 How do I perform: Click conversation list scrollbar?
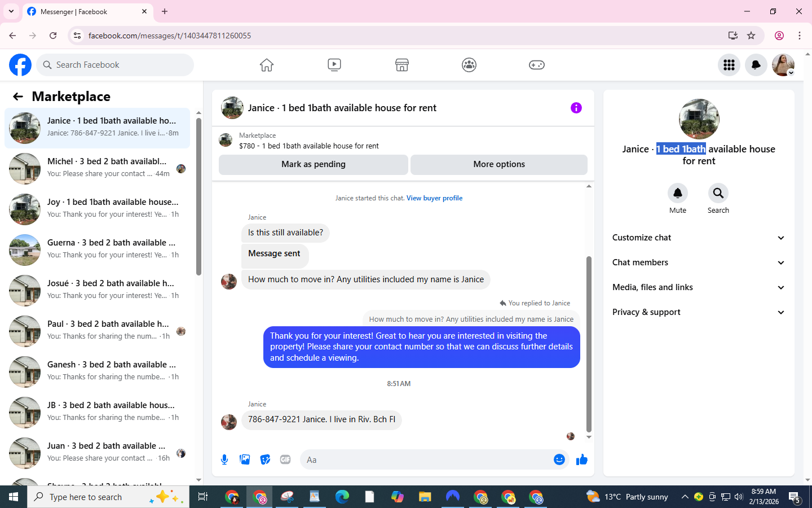(198, 196)
